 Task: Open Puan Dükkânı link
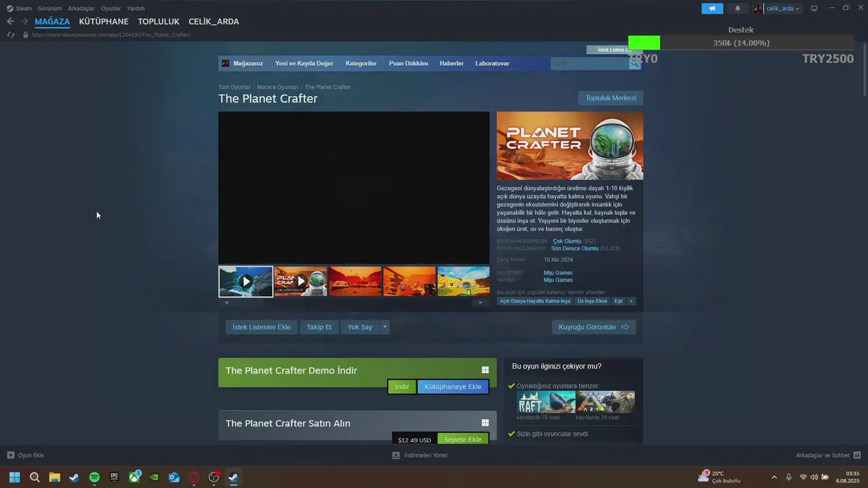pos(408,64)
